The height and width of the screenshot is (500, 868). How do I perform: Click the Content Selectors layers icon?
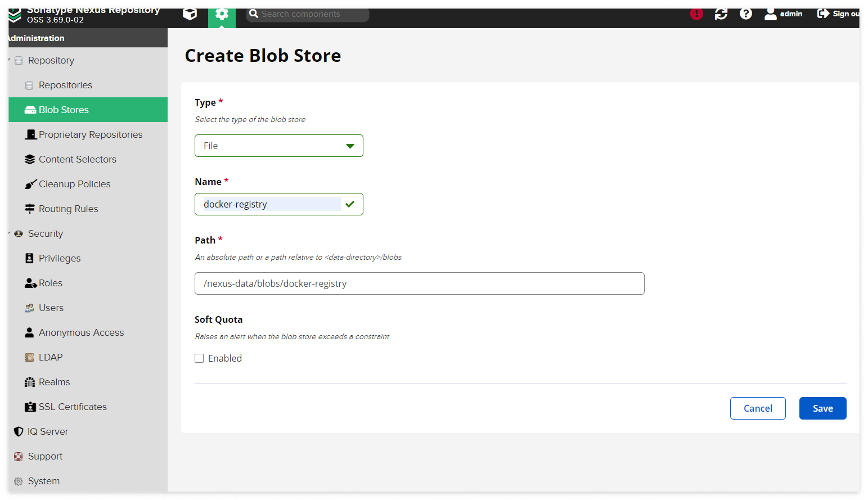tap(30, 160)
